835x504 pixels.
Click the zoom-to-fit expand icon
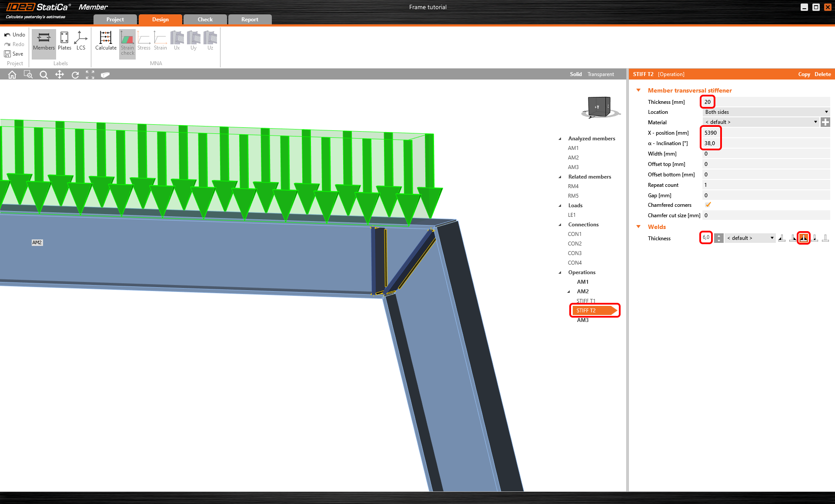coord(90,75)
